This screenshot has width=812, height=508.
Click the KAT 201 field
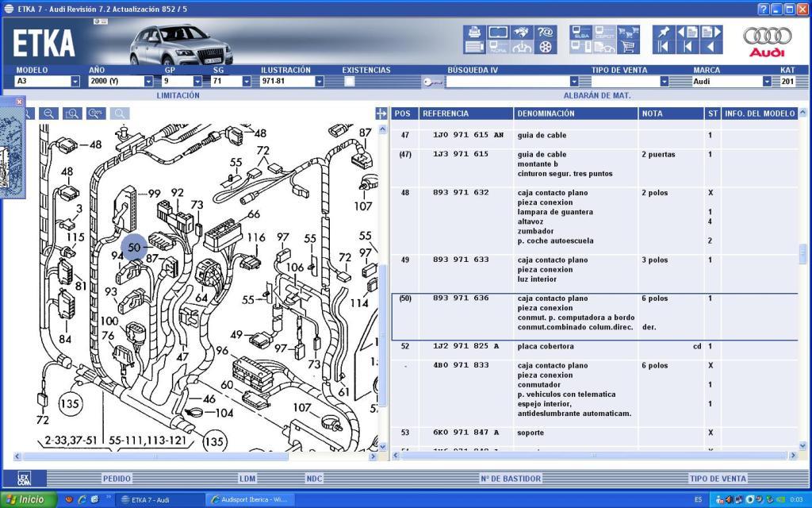(788, 82)
